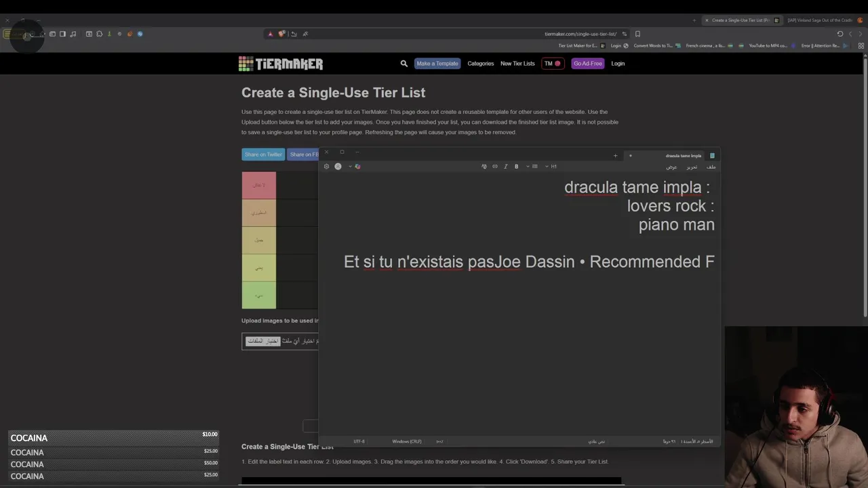Open the ملف (File) menu in Notepad
The width and height of the screenshot is (868, 488).
(711, 167)
